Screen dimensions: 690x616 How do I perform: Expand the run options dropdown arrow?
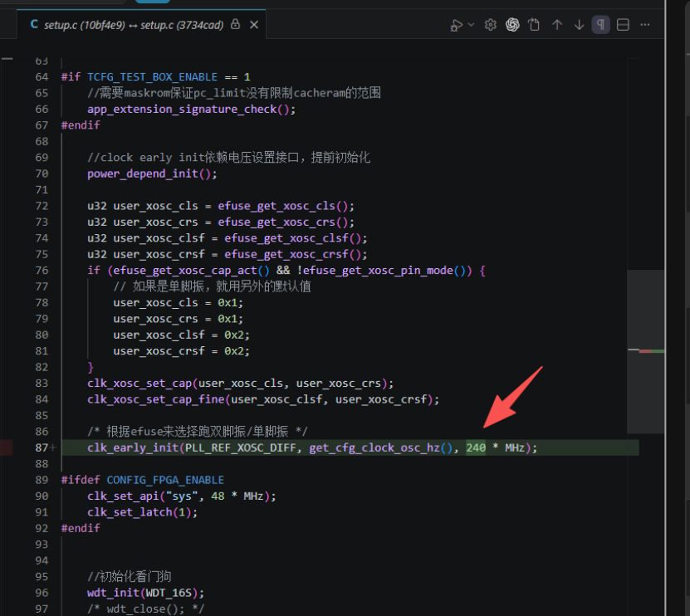471,25
